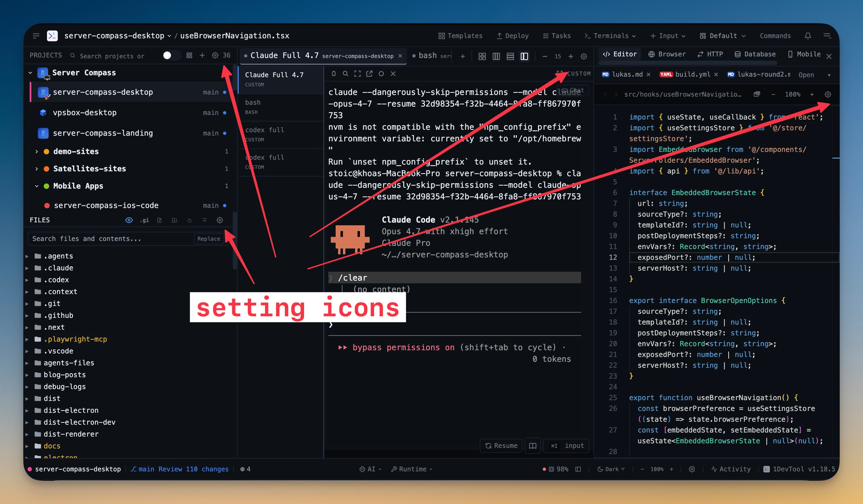Click Deploy in title bar
Image resolution: width=863 pixels, height=504 pixels.
512,36
